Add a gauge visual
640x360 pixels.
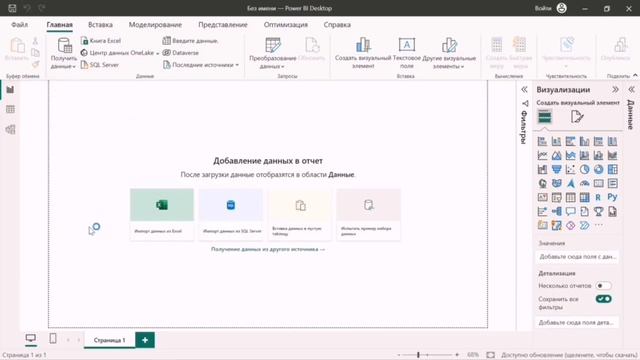click(x=584, y=183)
